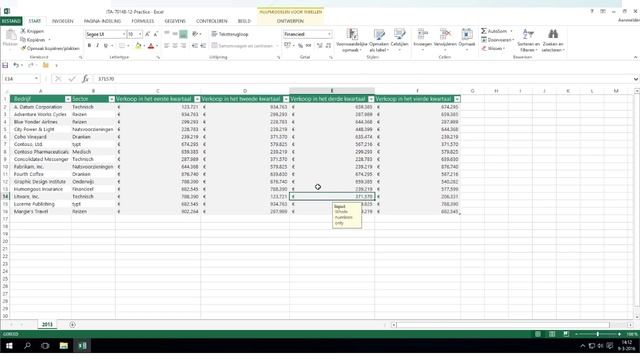The image size is (640, 360).
Task: Toggle align text left
Action: click(x=167, y=46)
